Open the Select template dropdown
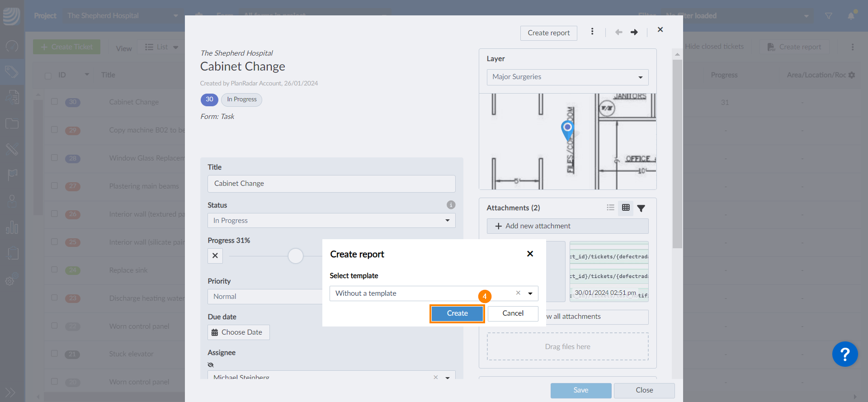The height and width of the screenshot is (402, 868). [530, 293]
